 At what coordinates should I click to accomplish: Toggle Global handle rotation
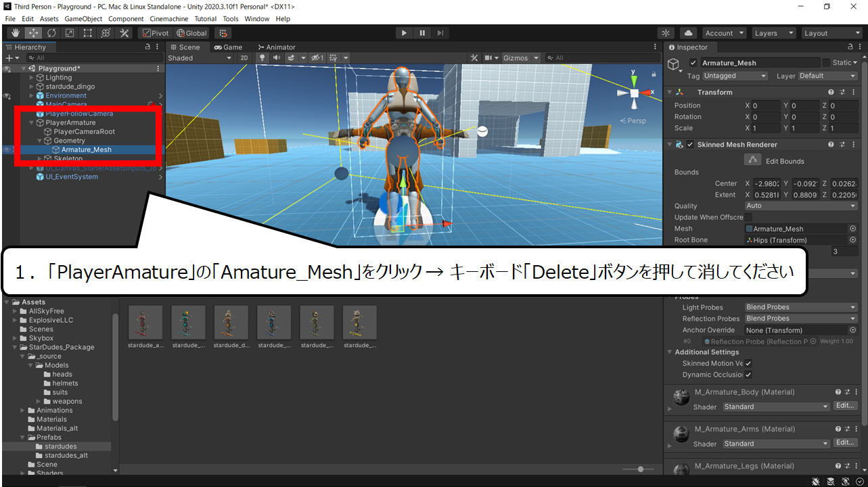pos(191,33)
